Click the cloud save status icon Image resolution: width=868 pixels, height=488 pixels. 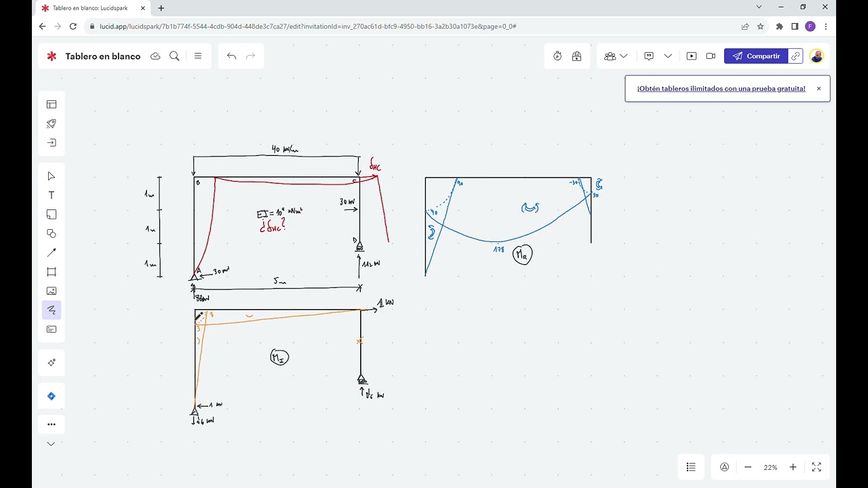[x=155, y=56]
